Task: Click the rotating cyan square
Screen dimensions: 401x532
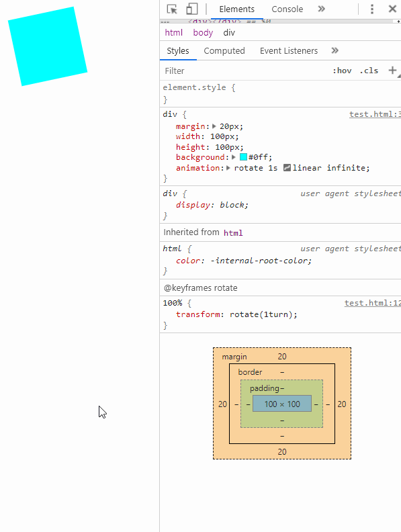Action: click(x=48, y=46)
